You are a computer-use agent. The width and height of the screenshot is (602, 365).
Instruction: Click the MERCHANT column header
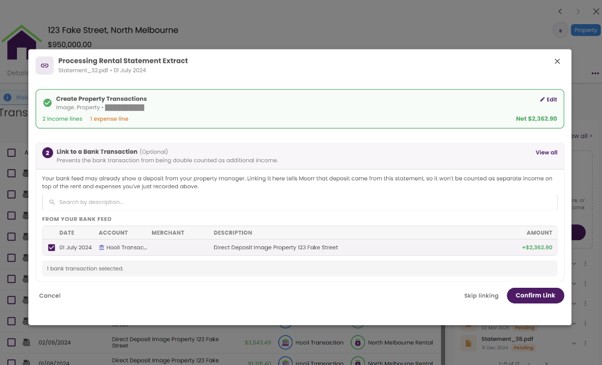tap(168, 233)
